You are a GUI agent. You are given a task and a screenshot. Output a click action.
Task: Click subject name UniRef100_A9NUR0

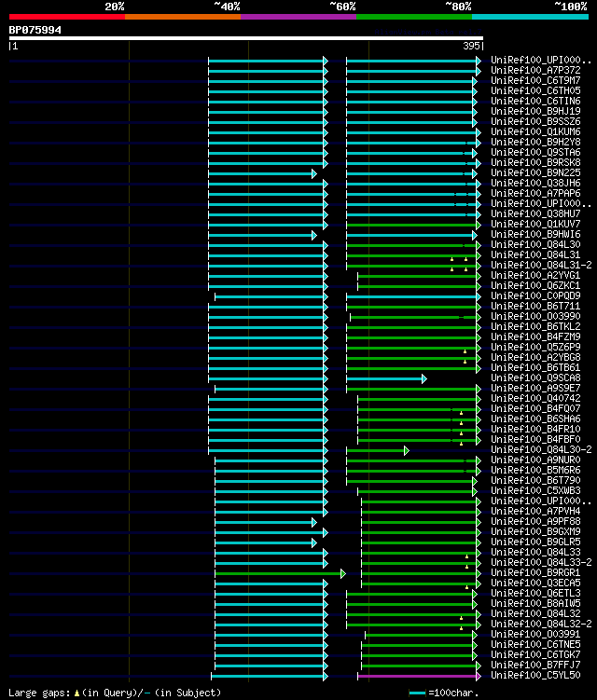pos(535,460)
